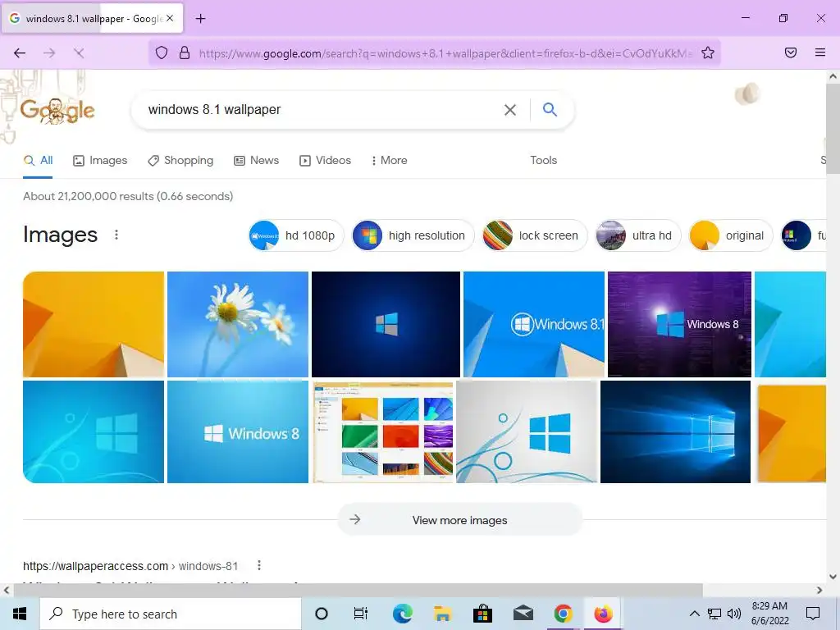This screenshot has width=840, height=630.
Task: Filter images by high resolution chip
Action: tap(413, 235)
